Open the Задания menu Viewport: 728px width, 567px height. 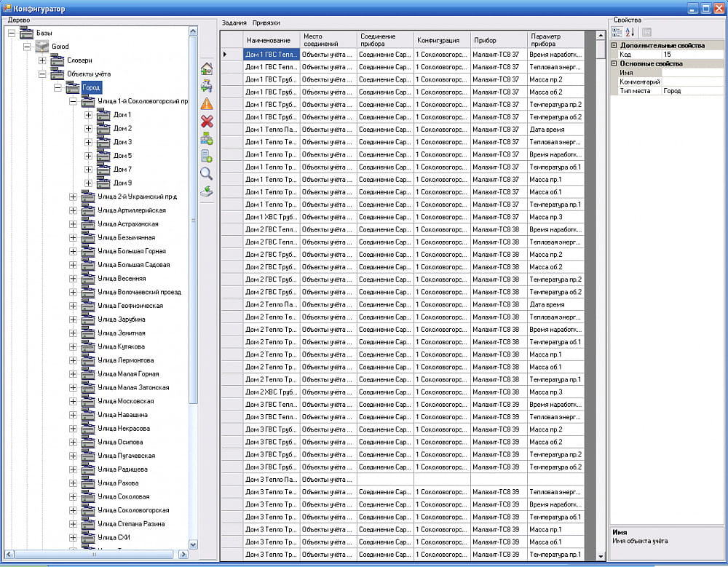point(234,23)
